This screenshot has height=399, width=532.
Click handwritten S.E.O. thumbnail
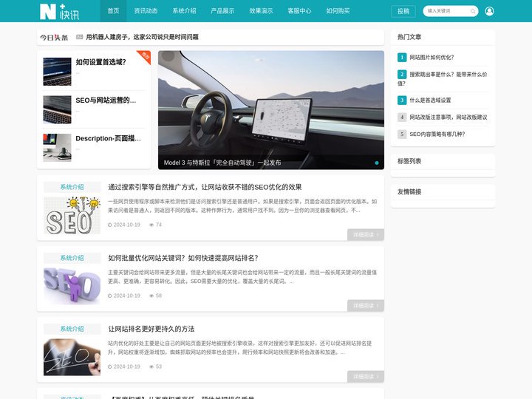coord(72,357)
